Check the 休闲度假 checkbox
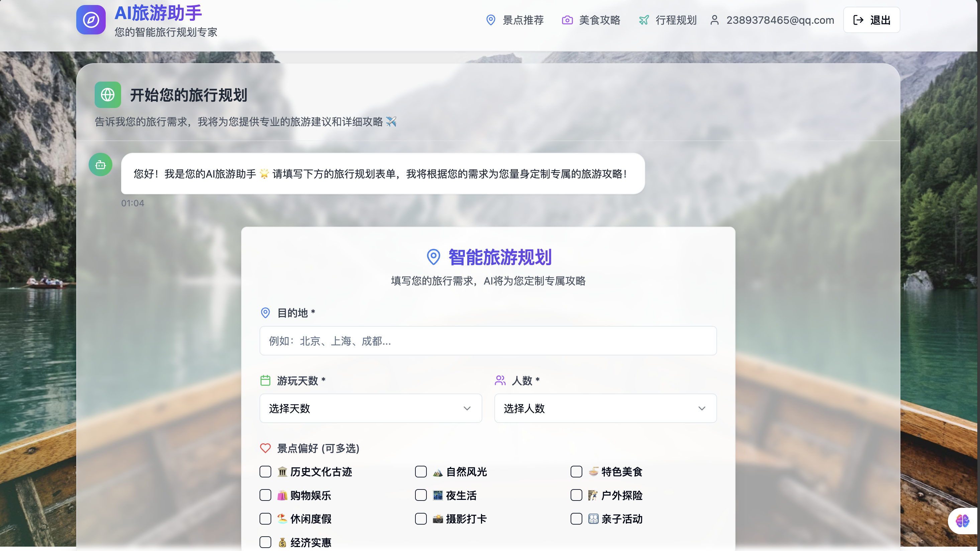980x551 pixels. click(265, 519)
